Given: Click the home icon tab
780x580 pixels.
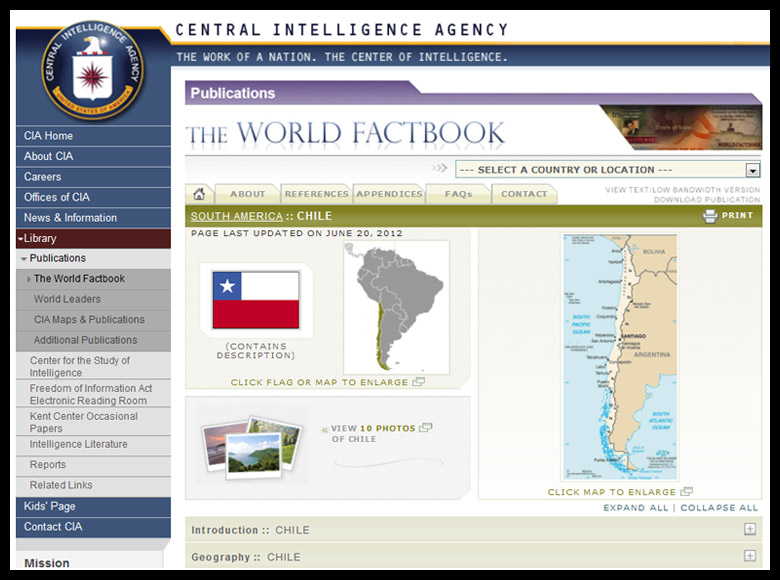Looking at the screenshot, I should coord(199,194).
